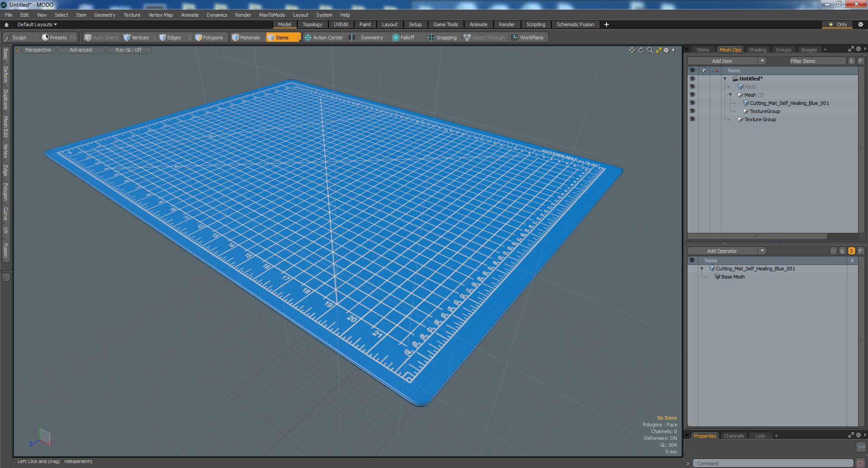Toggle visibility of Texture Group
868x468 pixels.
[x=692, y=119]
